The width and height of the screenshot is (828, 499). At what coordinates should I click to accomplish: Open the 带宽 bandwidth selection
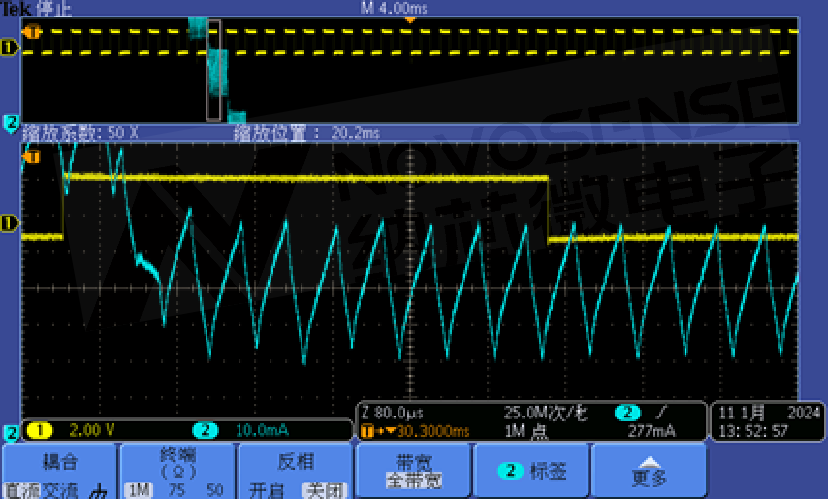[414, 472]
